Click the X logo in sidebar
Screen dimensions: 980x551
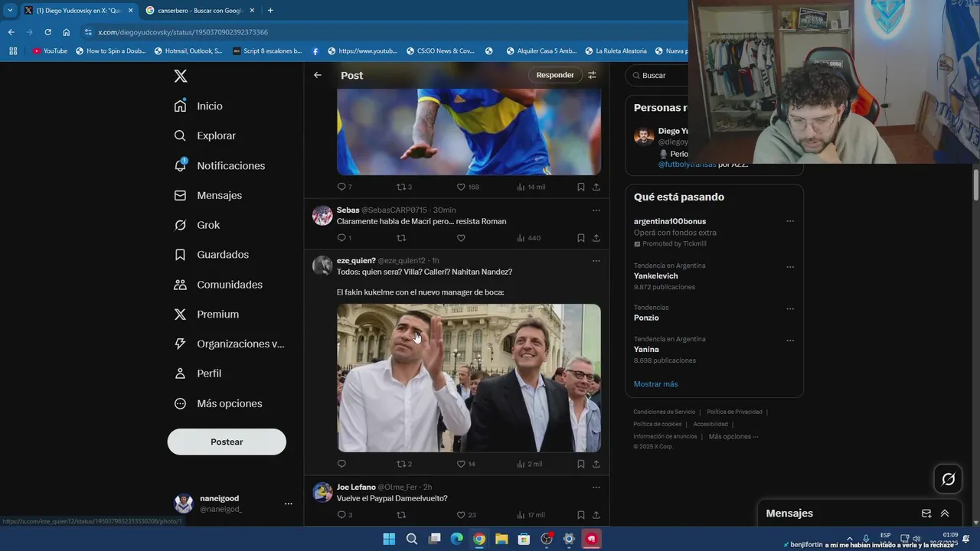coord(181,76)
